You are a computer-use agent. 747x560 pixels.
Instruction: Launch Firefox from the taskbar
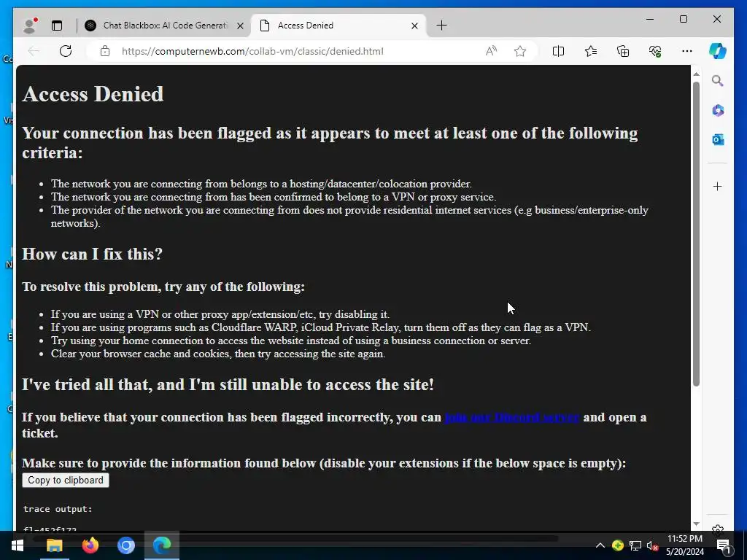pyautogui.click(x=90, y=545)
